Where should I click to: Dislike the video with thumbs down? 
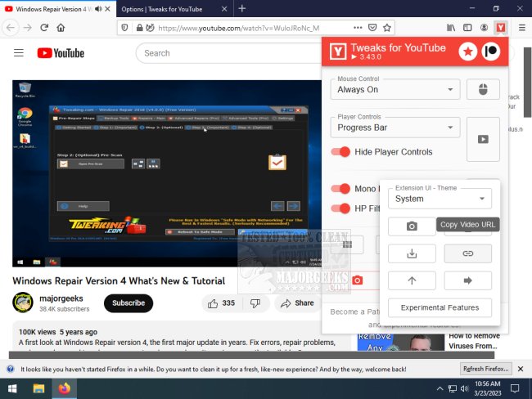point(255,303)
